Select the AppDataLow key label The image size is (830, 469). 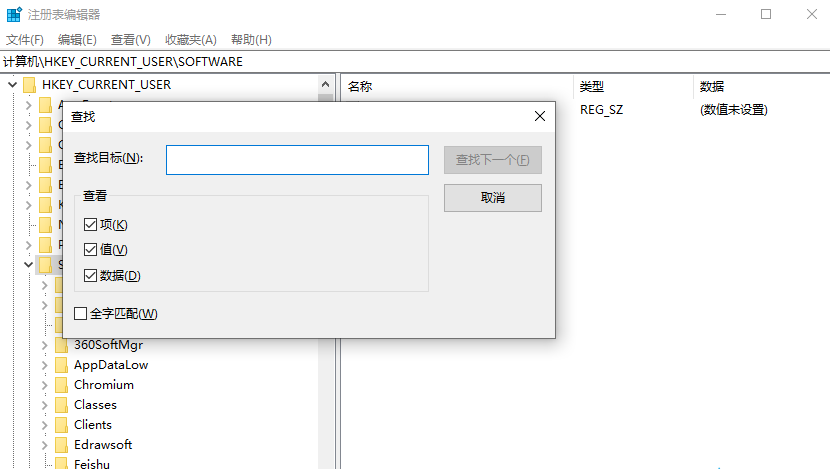111,365
